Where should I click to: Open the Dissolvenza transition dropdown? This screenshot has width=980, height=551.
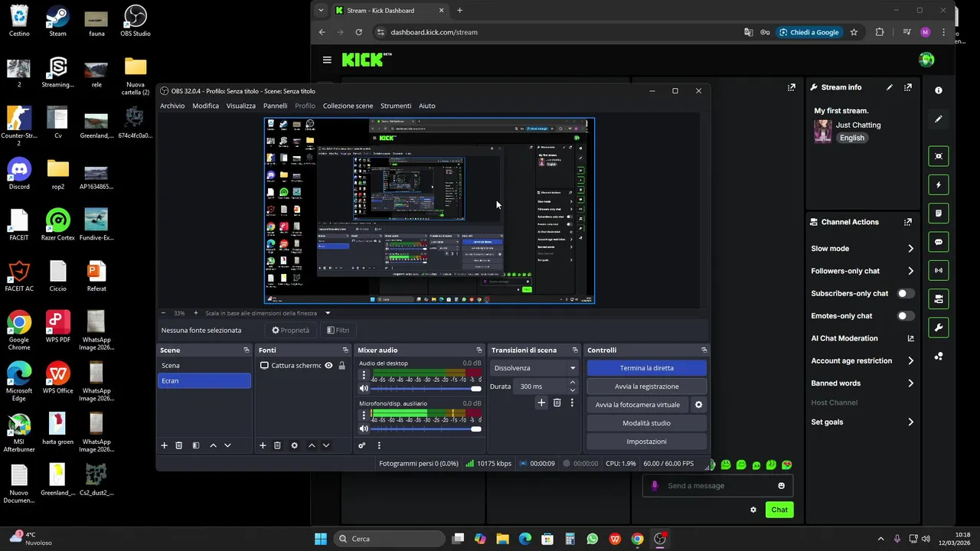(x=534, y=368)
